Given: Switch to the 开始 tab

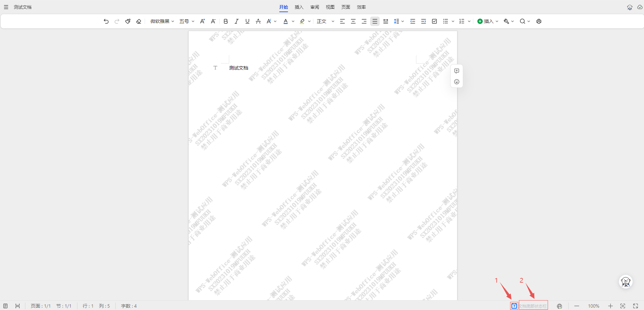Looking at the screenshot, I should pyautogui.click(x=284, y=7).
